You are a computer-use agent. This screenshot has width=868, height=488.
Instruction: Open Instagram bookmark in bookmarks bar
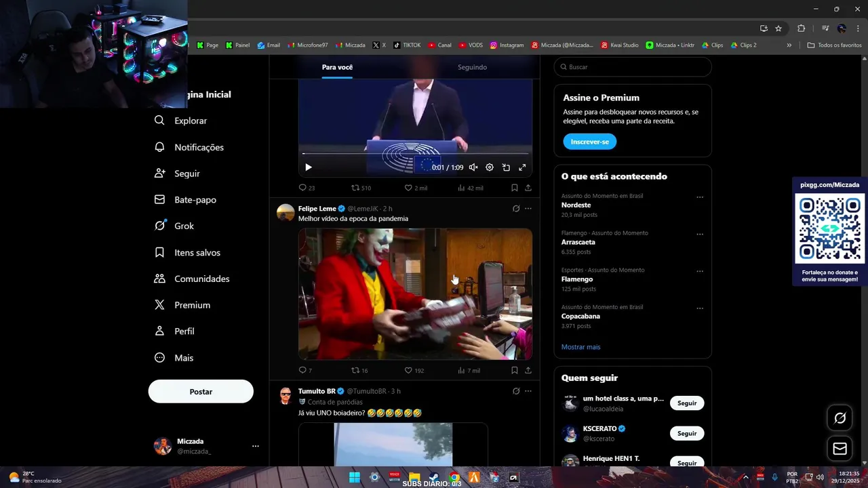coord(507,45)
